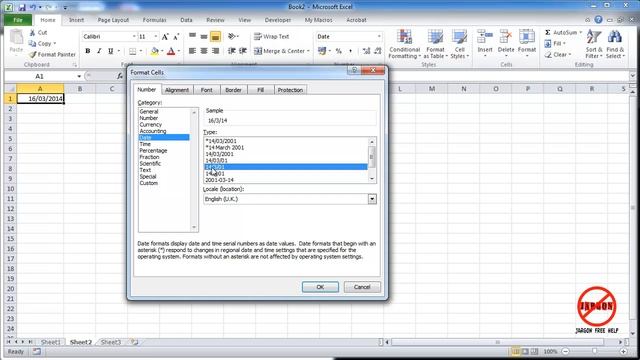Switch to Insert ribbon tab
640x360 pixels.
(76, 20)
